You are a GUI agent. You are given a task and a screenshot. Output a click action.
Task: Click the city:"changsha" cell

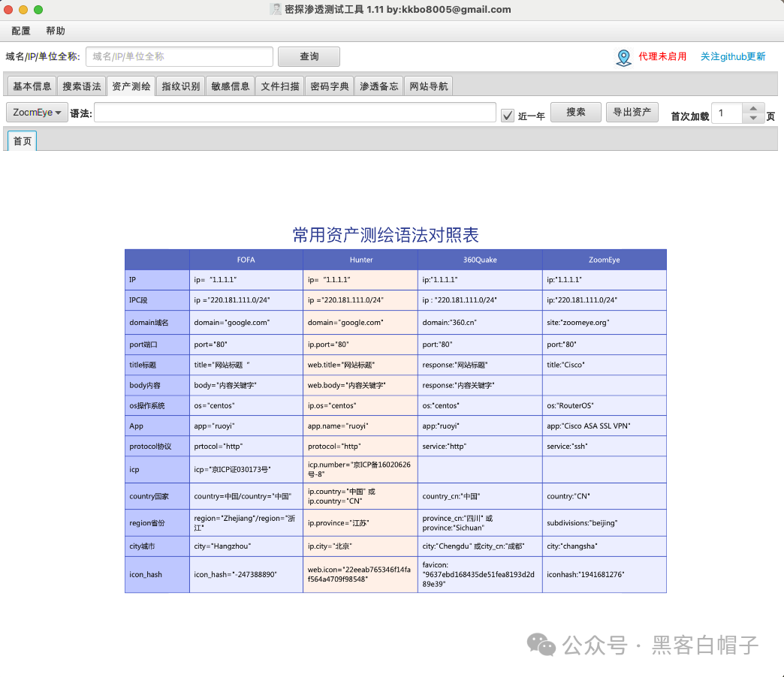[x=604, y=546]
